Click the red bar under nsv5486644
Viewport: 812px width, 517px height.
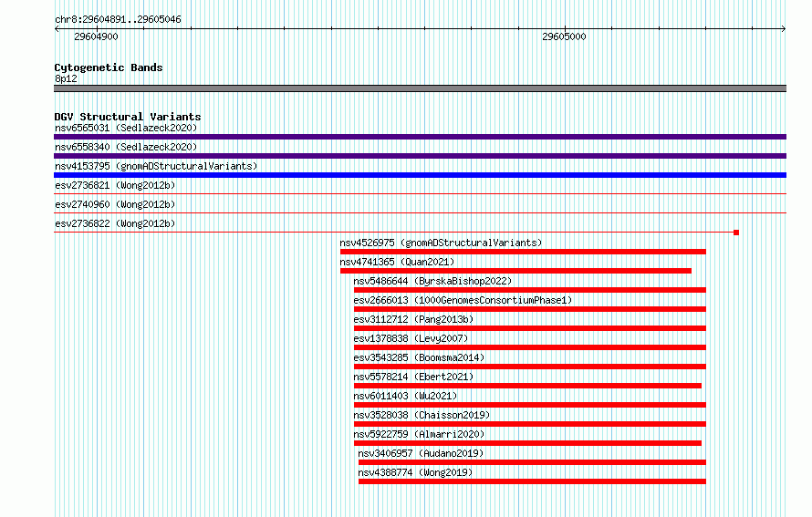530,290
